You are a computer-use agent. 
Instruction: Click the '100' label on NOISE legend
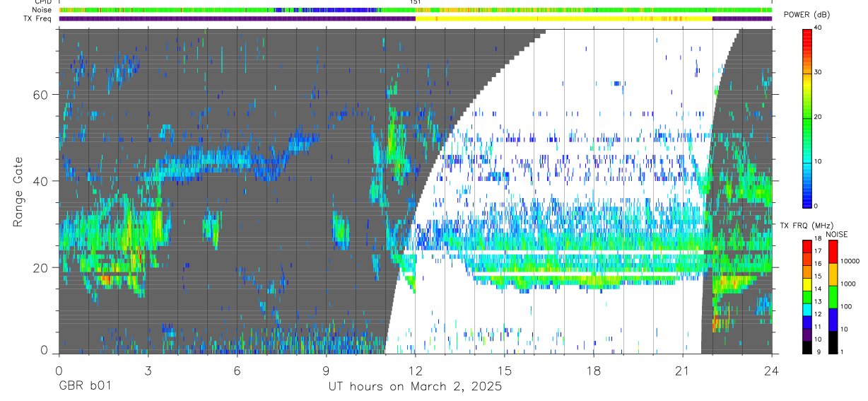point(846,308)
